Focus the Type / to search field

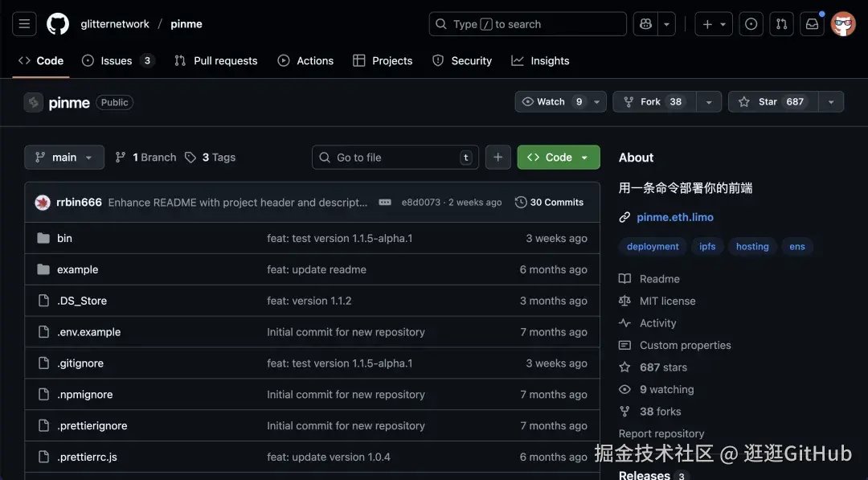tap(527, 24)
